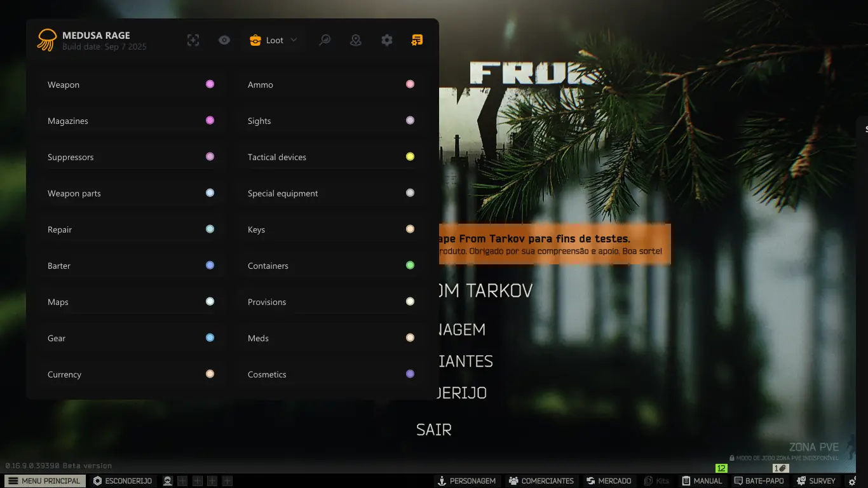This screenshot has height=488, width=868.
Task: Open the MENU PRINCIPAL tab
Action: click(44, 481)
